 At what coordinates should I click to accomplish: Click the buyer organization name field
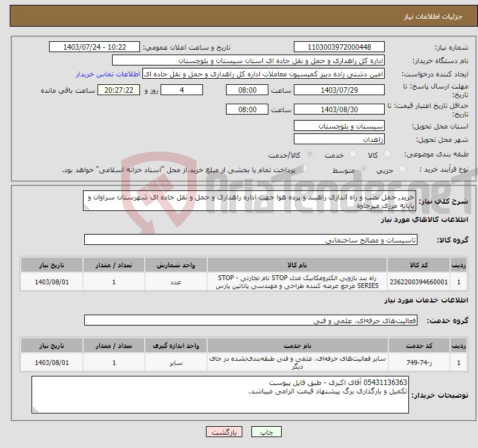pyautogui.click(x=248, y=61)
